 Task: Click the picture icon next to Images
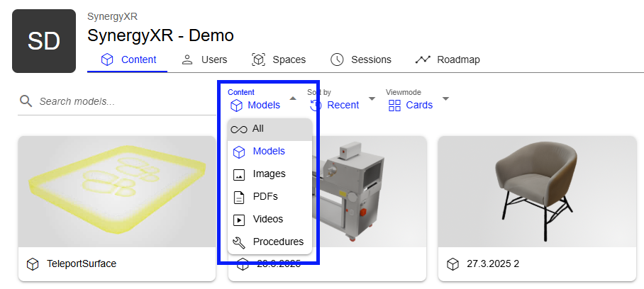coord(238,175)
